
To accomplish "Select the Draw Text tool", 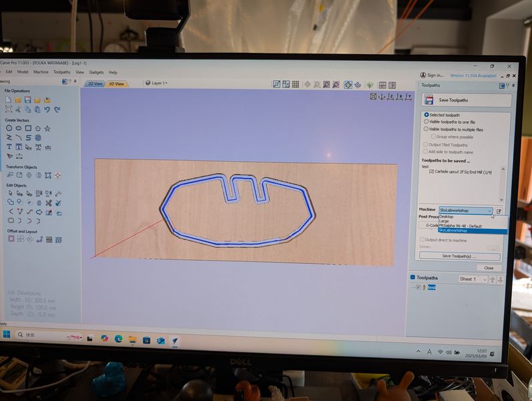I will point(9,147).
